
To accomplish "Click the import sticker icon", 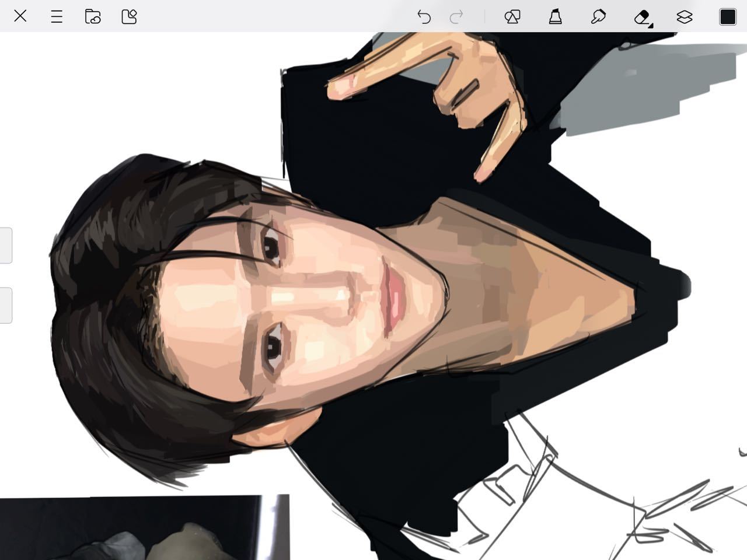I will click(x=129, y=16).
